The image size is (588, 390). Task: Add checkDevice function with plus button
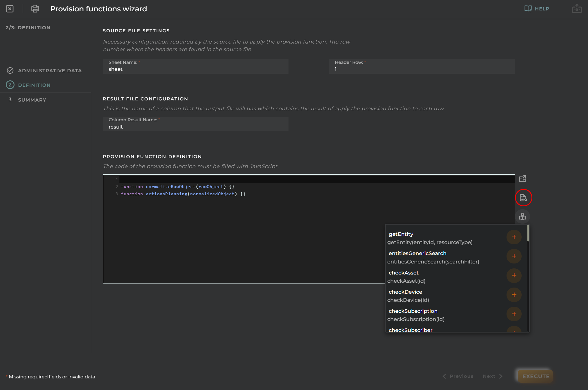[514, 295]
